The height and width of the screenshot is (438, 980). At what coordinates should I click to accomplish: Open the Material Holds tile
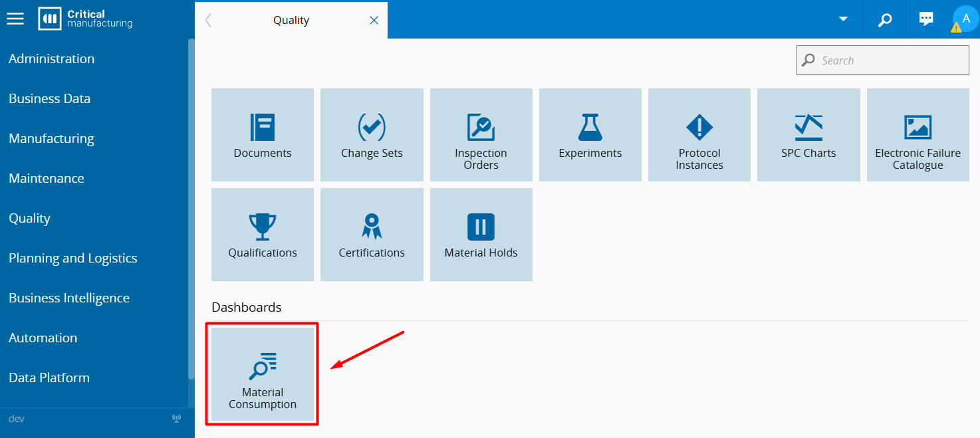point(481,235)
